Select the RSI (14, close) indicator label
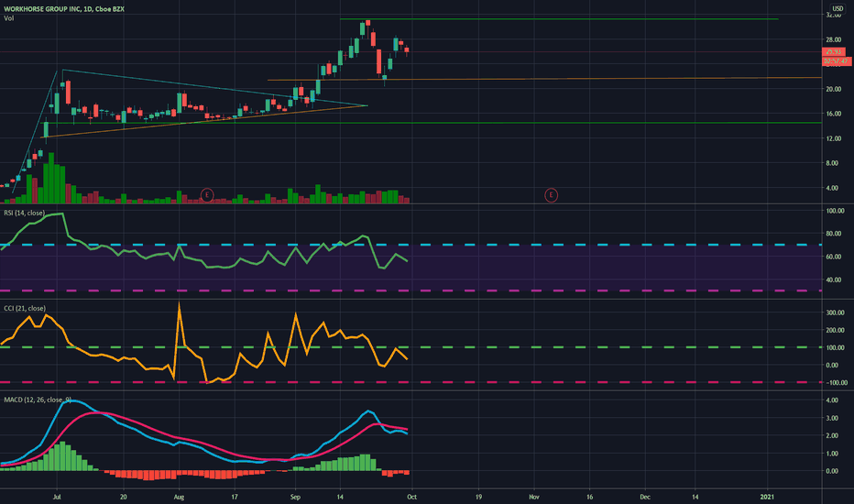Image resolution: width=854 pixels, height=504 pixels. click(x=24, y=213)
